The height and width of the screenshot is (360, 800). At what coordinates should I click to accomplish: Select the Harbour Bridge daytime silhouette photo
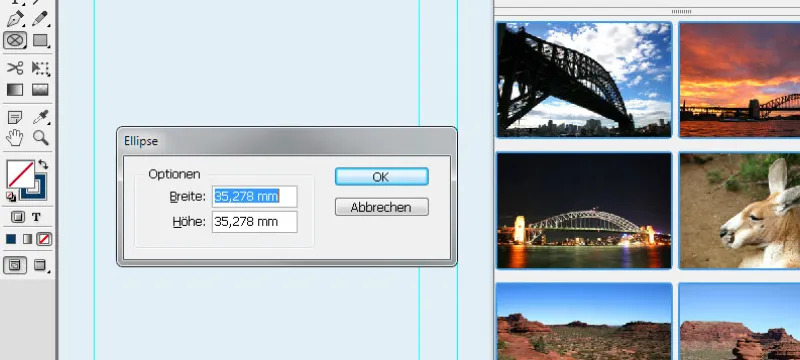pyautogui.click(x=584, y=80)
